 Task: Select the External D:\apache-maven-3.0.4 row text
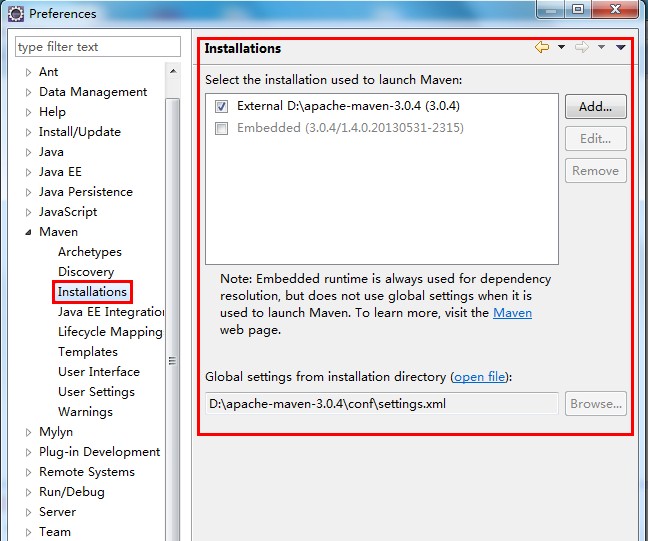[348, 106]
